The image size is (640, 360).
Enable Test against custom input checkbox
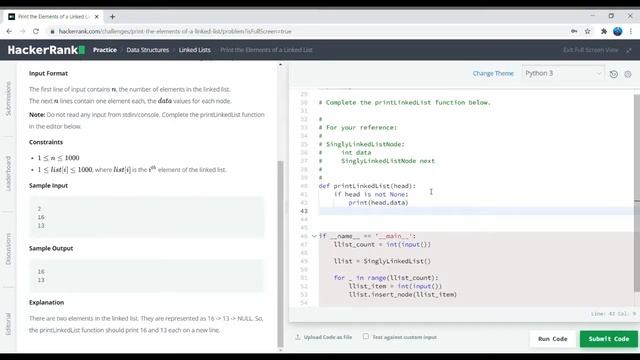pos(366,336)
